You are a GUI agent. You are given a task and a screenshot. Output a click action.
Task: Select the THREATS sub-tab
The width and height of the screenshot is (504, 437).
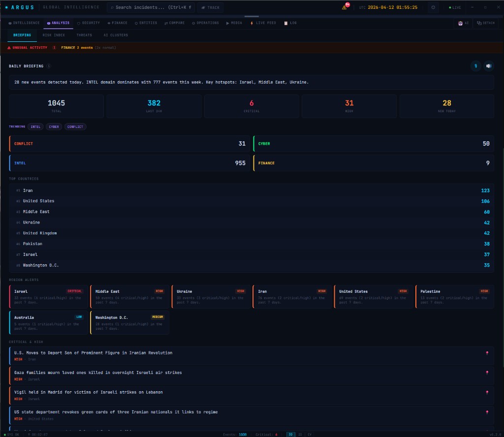pos(84,35)
